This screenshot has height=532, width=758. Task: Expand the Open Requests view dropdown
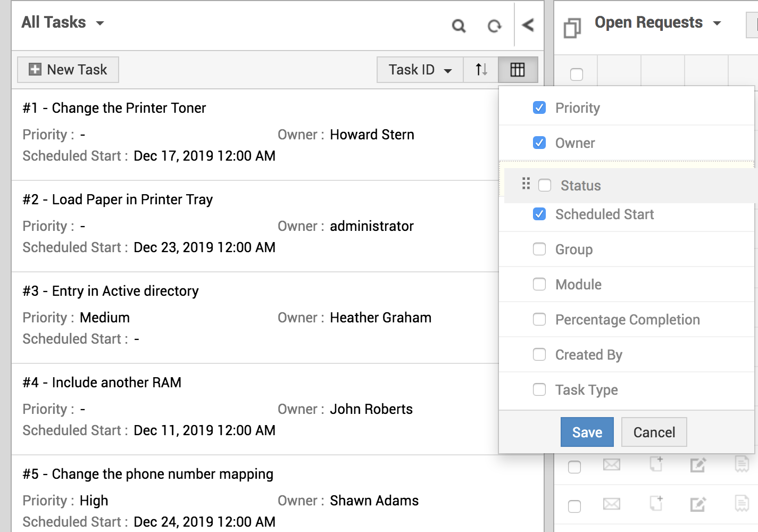657,22
